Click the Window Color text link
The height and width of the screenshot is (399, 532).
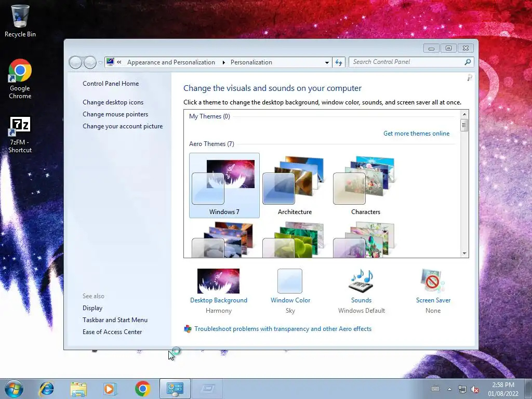[x=290, y=300]
